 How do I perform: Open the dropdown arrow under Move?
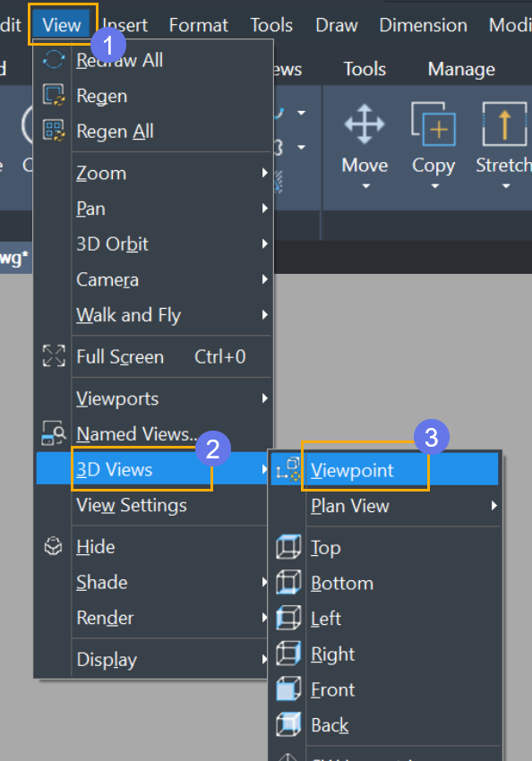point(366,186)
